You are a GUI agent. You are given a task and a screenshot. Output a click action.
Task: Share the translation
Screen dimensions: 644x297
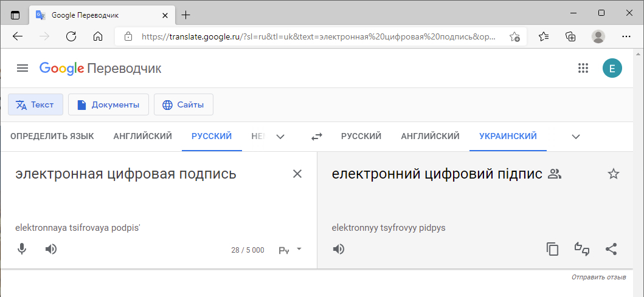point(612,249)
